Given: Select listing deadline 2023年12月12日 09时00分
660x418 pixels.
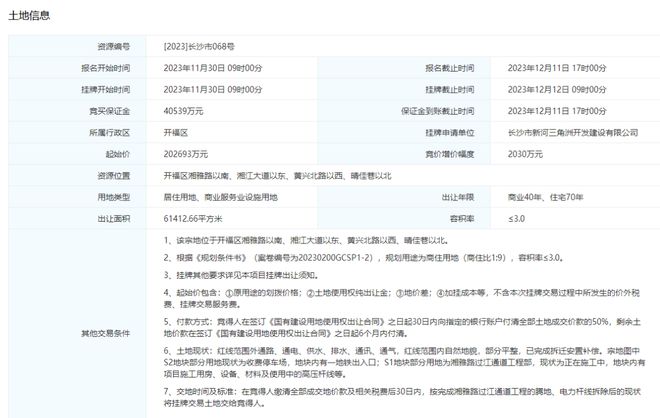Looking at the screenshot, I should click(x=557, y=90).
